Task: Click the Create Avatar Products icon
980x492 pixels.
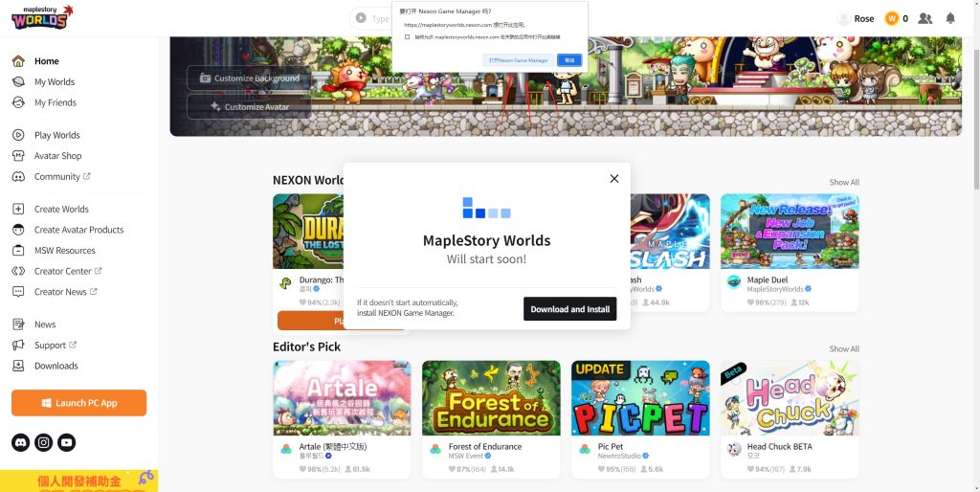Action: [x=19, y=230]
